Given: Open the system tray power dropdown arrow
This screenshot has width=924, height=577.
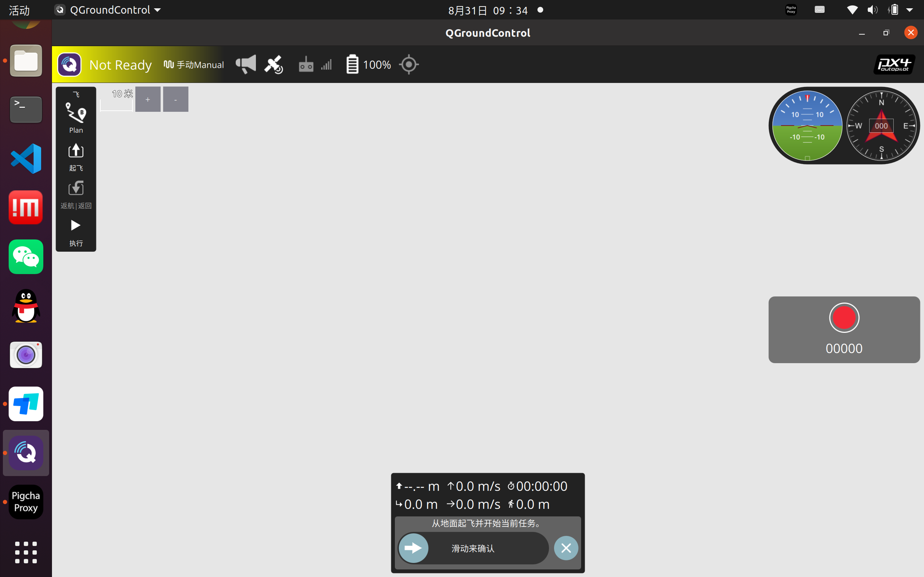Looking at the screenshot, I should (910, 10).
